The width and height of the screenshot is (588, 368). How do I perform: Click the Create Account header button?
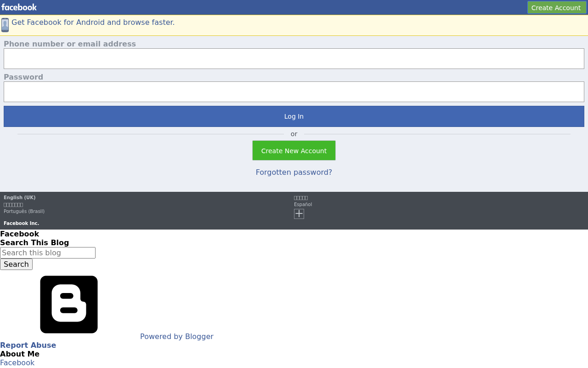(x=557, y=8)
